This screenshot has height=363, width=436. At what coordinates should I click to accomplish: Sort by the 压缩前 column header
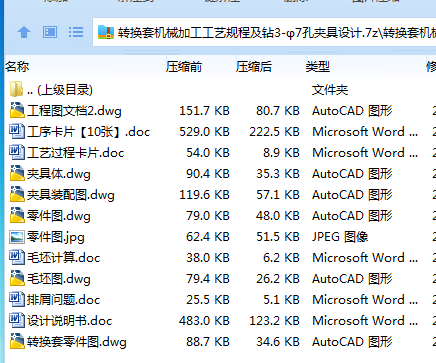[x=184, y=67]
